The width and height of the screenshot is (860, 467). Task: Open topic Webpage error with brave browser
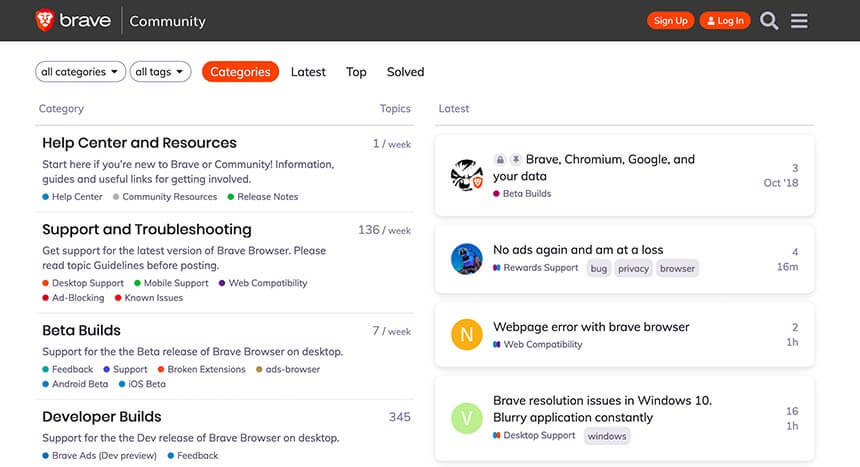(591, 327)
